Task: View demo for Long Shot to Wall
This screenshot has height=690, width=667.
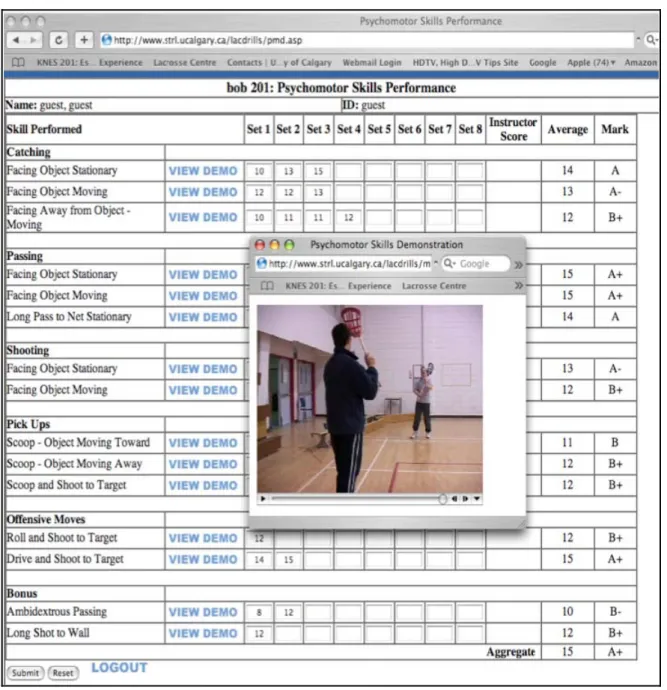Action: [203, 633]
